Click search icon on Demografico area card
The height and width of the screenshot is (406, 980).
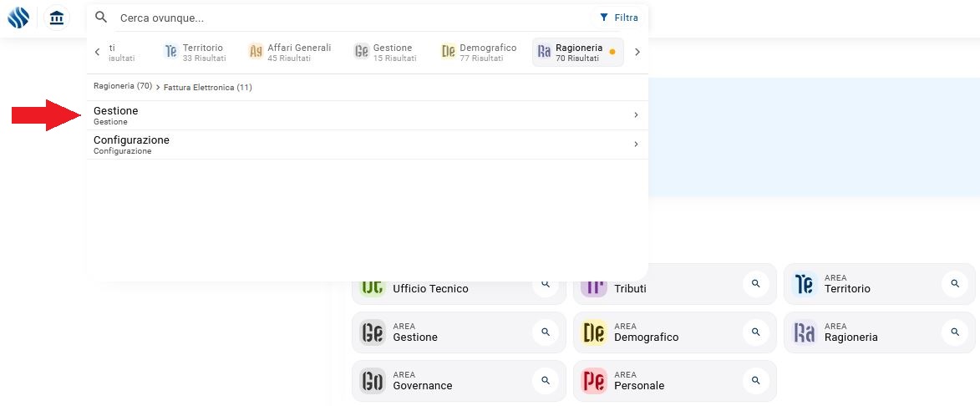click(x=755, y=332)
